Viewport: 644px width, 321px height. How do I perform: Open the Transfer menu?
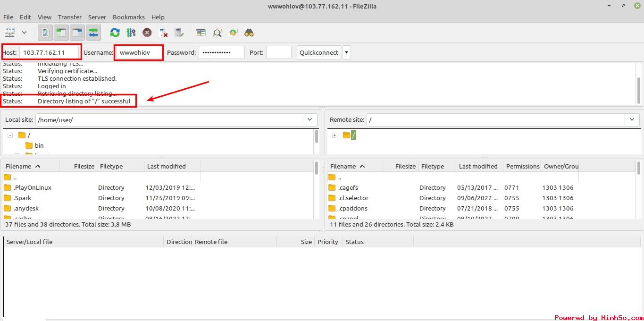[70, 17]
